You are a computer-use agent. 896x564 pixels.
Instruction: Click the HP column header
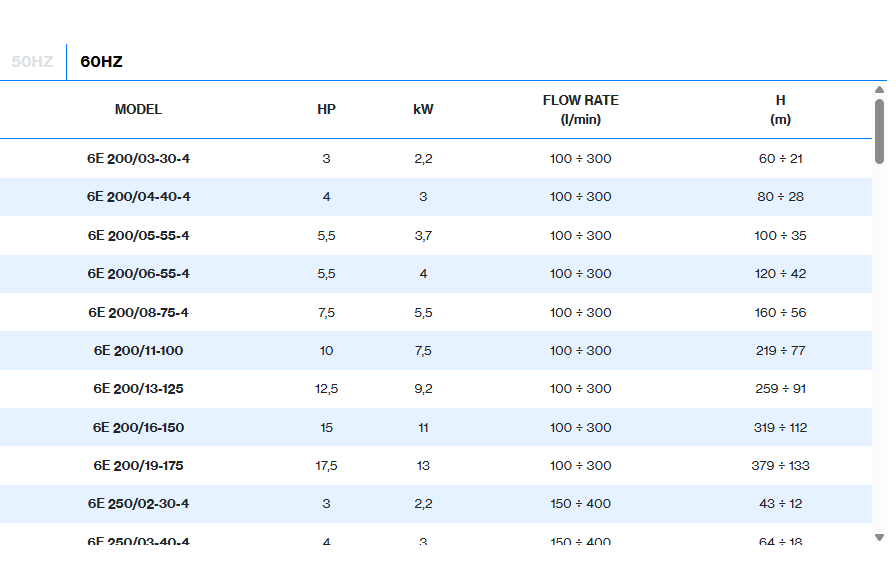326,110
